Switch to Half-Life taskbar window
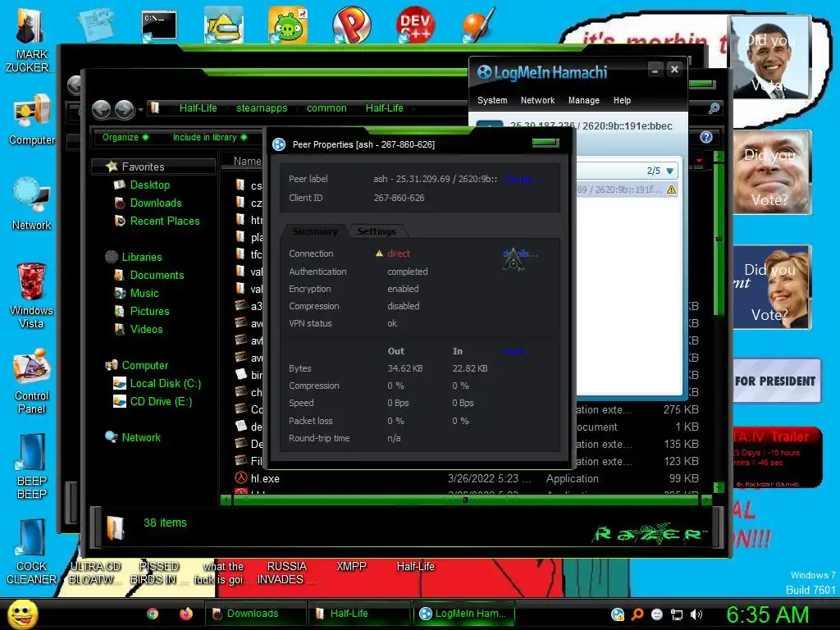Screen dimensions: 840x630 (358, 614)
